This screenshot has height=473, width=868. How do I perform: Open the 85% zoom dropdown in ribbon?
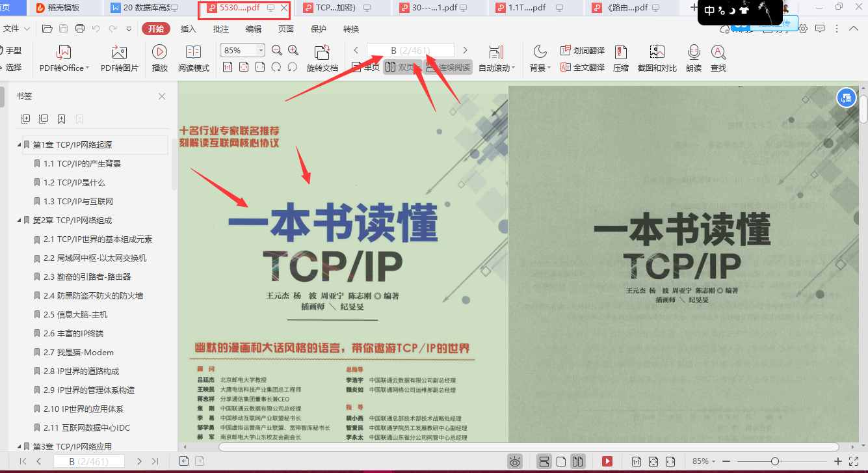[261, 50]
